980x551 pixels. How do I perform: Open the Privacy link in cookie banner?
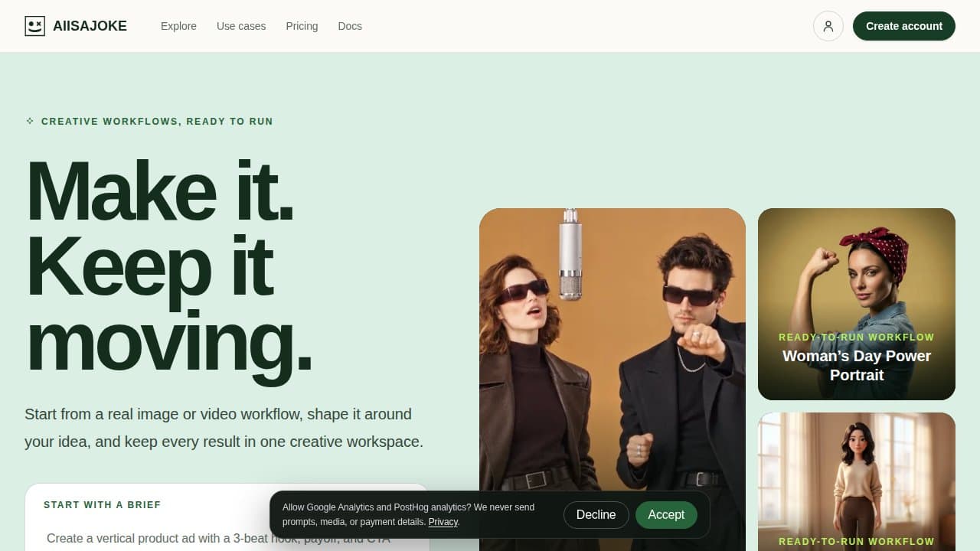click(x=443, y=522)
